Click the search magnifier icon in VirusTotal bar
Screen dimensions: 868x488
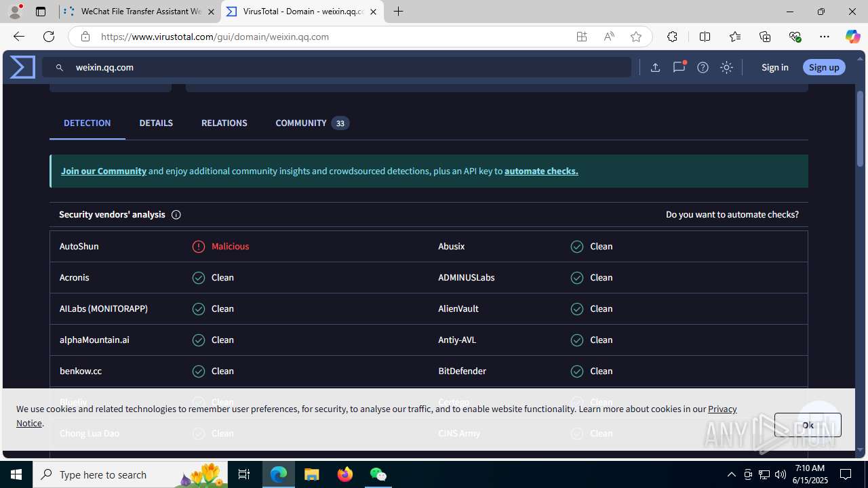[60, 68]
